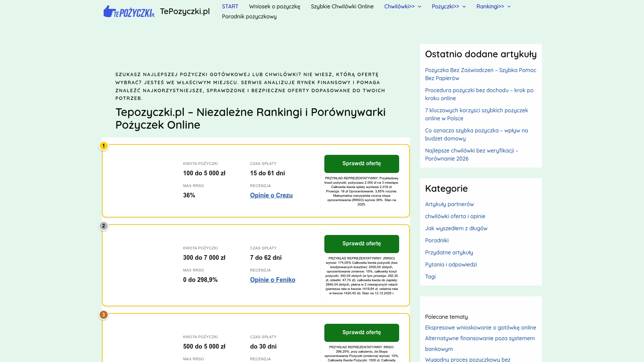Expand the Pożyczki>> dropdown menu
Screen dimensions: 644x362
tap(448, 6)
